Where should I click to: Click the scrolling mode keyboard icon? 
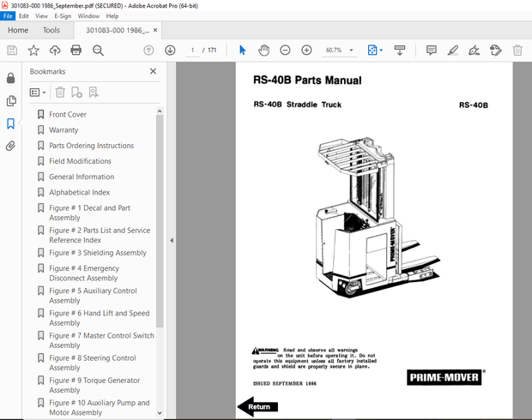click(x=400, y=51)
